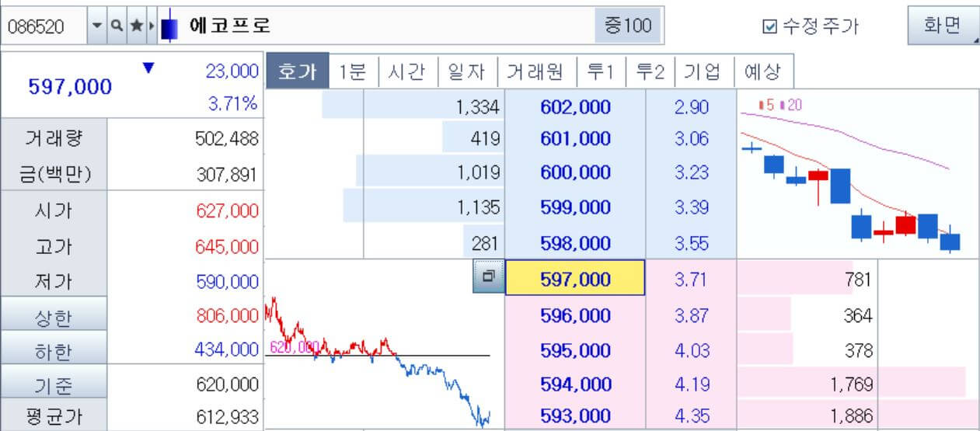Open the 예상 tab
The image size is (980, 431).
pos(763,71)
